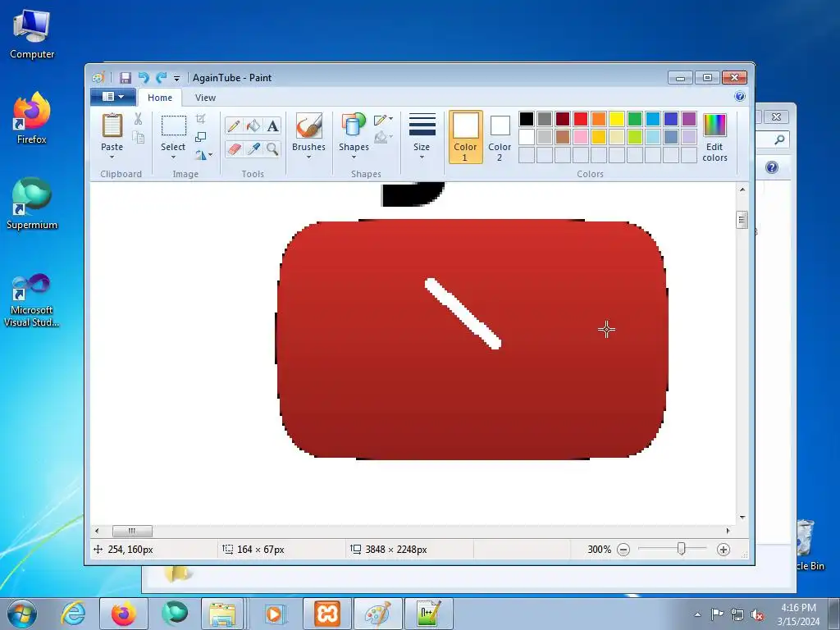
Task: Pick the pink (rose) color swatch
Action: [581, 137]
